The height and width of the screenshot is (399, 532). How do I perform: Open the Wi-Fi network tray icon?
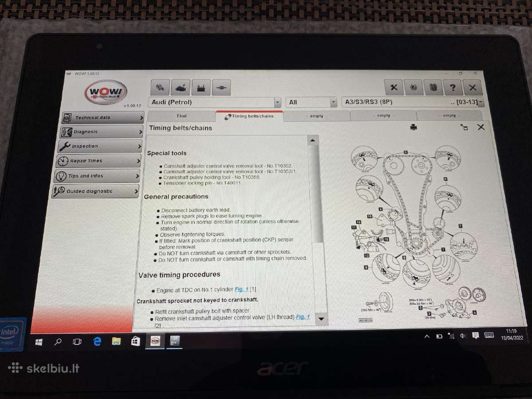point(451,336)
